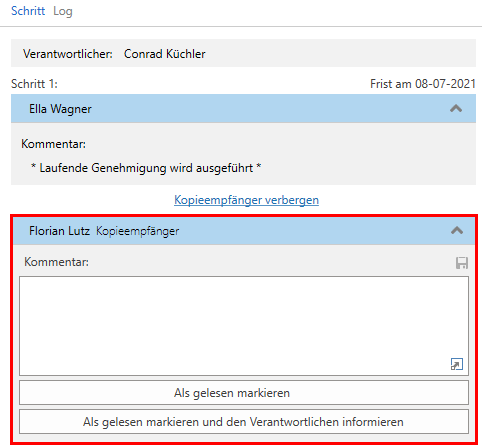The image size is (482, 448).
Task: Save the Florian Lutz comment with disk icon
Action: [x=462, y=263]
